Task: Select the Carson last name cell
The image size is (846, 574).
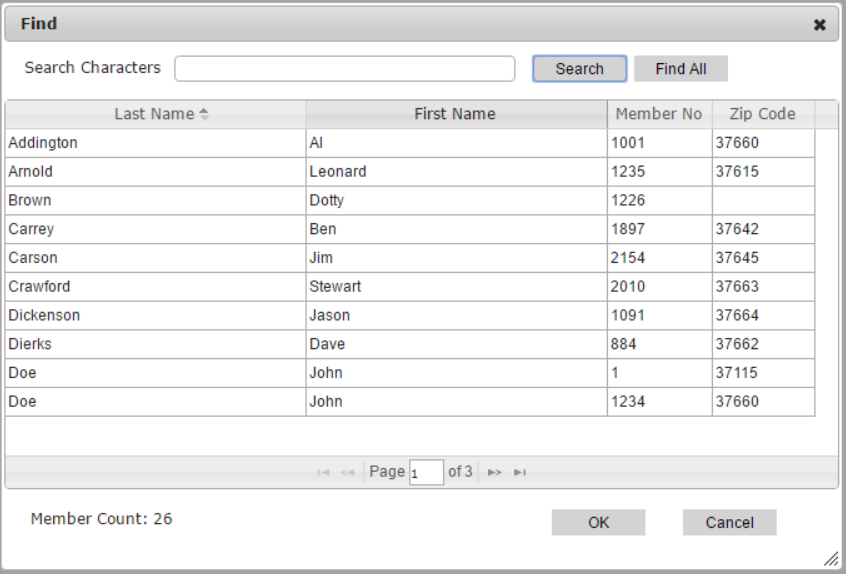Action: click(155, 258)
